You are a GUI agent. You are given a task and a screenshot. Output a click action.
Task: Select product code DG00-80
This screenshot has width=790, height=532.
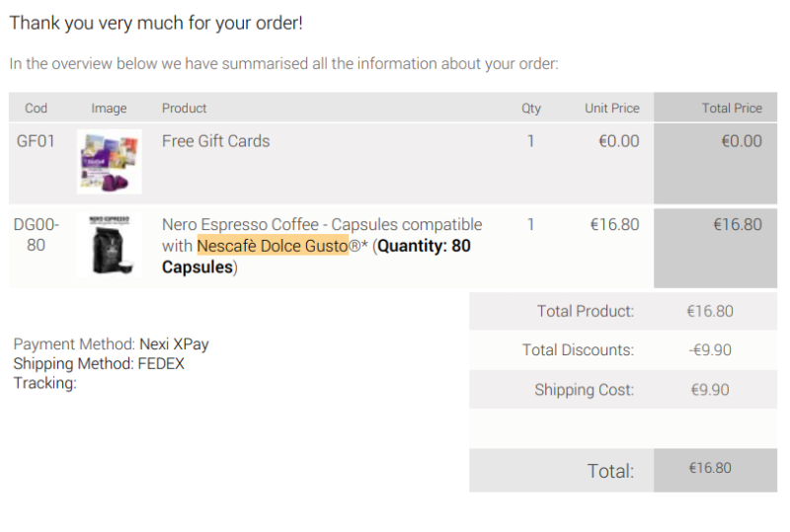tap(36, 235)
